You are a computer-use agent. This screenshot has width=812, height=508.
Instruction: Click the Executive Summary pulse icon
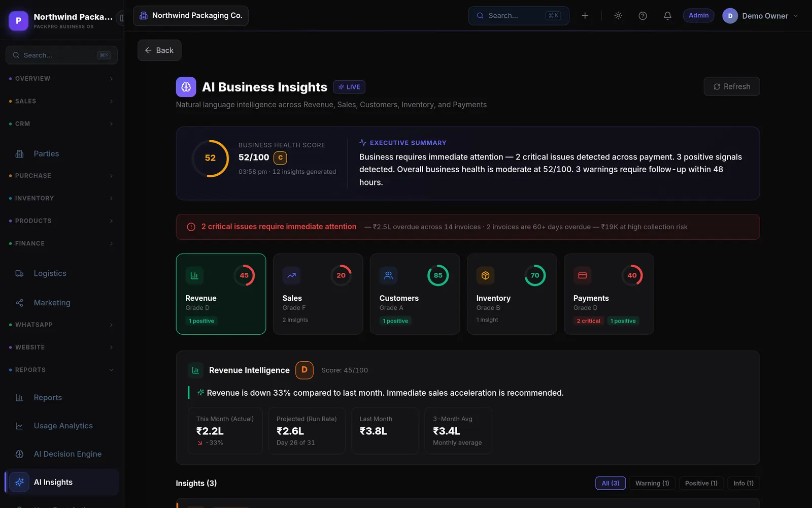363,143
